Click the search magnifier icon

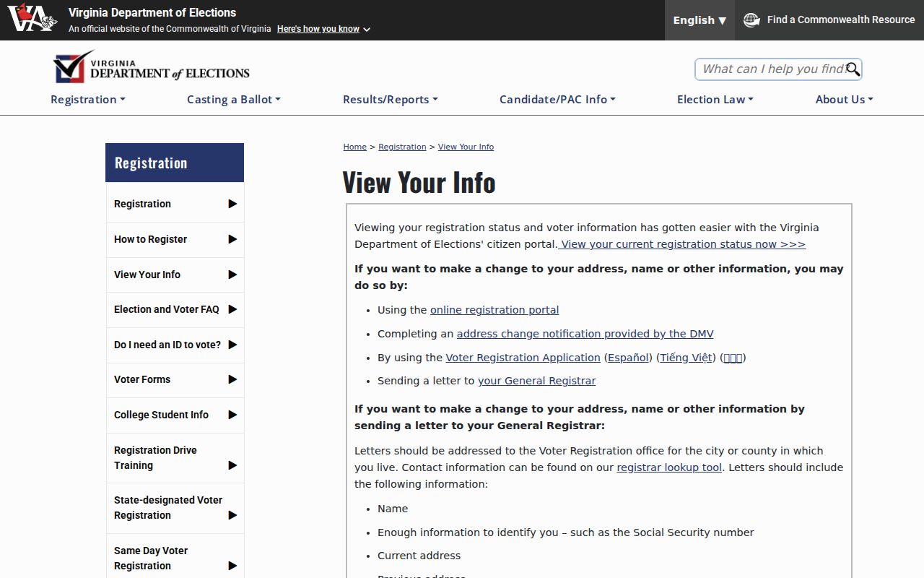pyautogui.click(x=853, y=69)
